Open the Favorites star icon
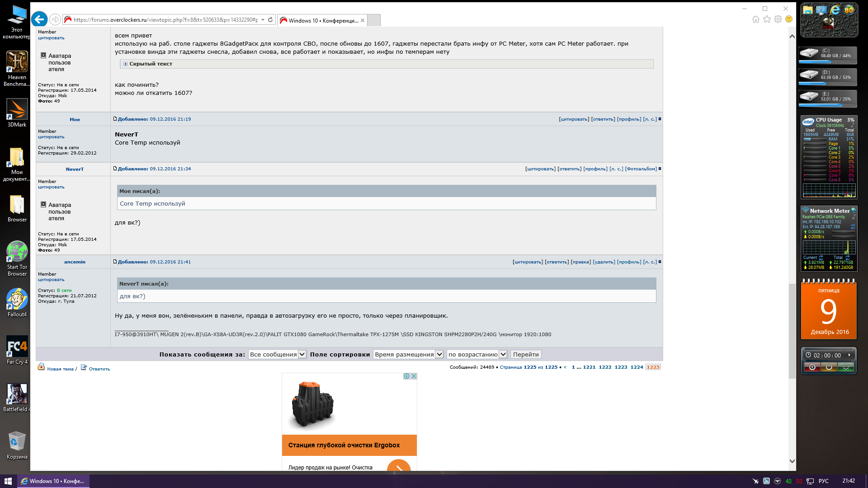This screenshot has height=488, width=868. pyautogui.click(x=767, y=19)
